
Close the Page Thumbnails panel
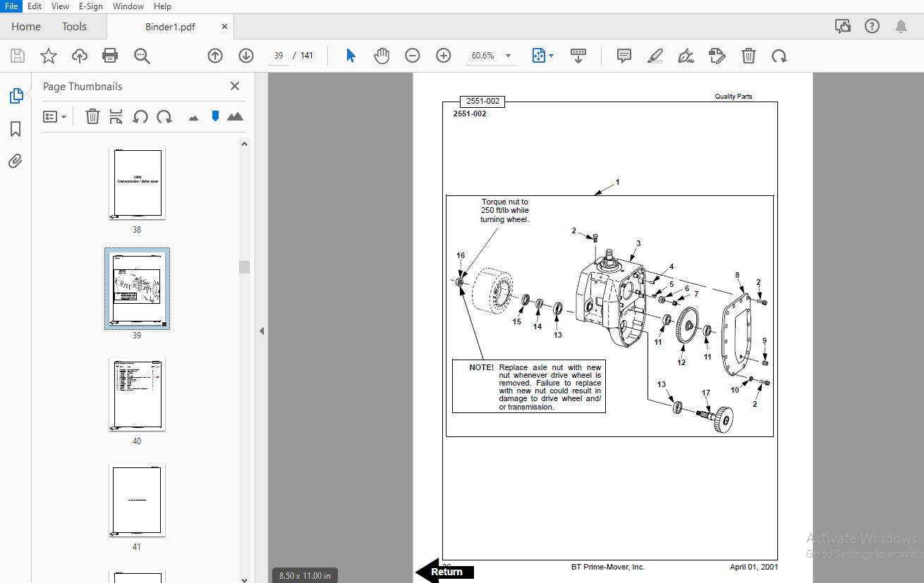click(x=235, y=86)
